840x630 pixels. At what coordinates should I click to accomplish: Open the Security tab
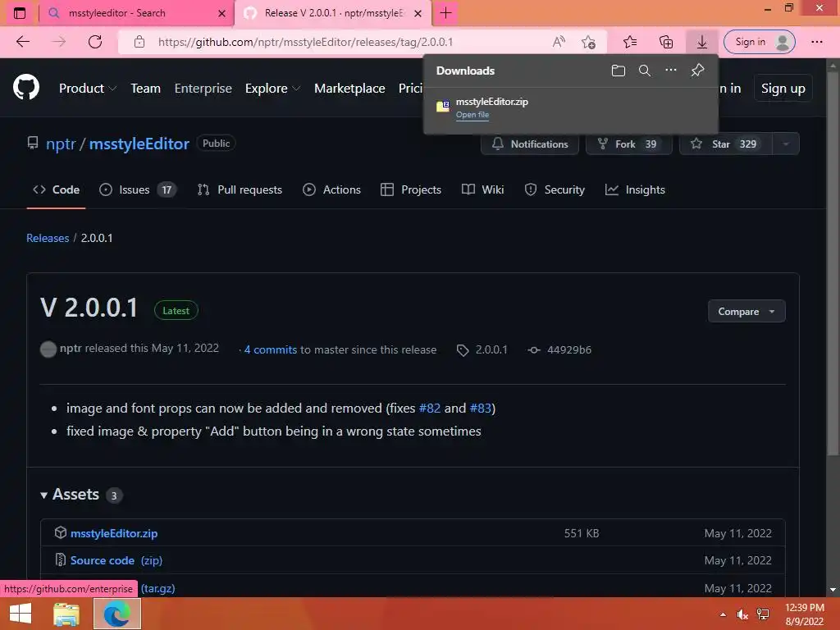[x=555, y=189]
